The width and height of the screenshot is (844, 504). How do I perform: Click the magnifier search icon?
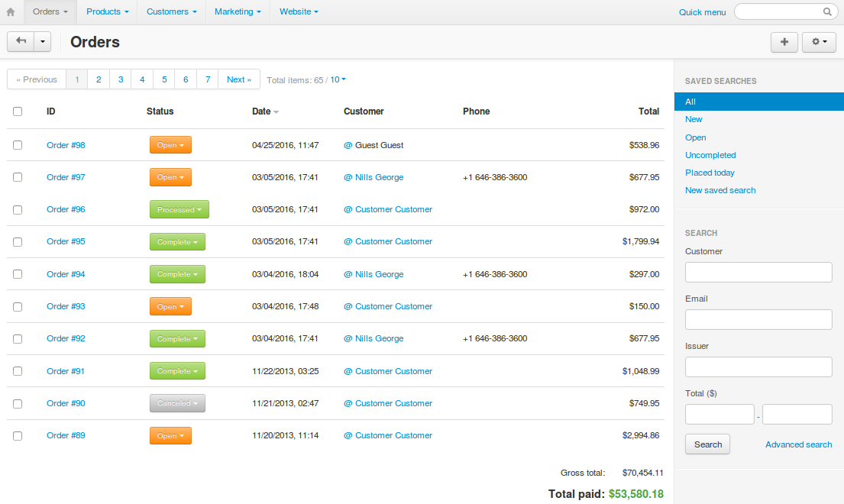click(827, 11)
